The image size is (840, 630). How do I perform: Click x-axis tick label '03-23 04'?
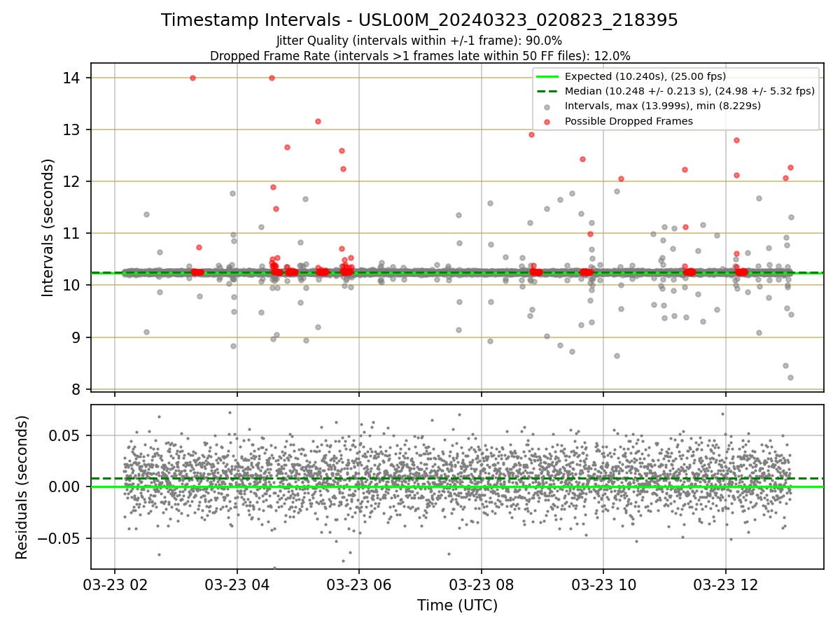click(x=237, y=584)
